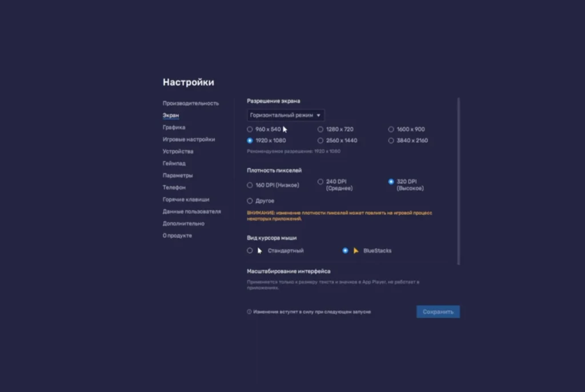Pick 2560 x 1440 resolution option

tap(320, 141)
